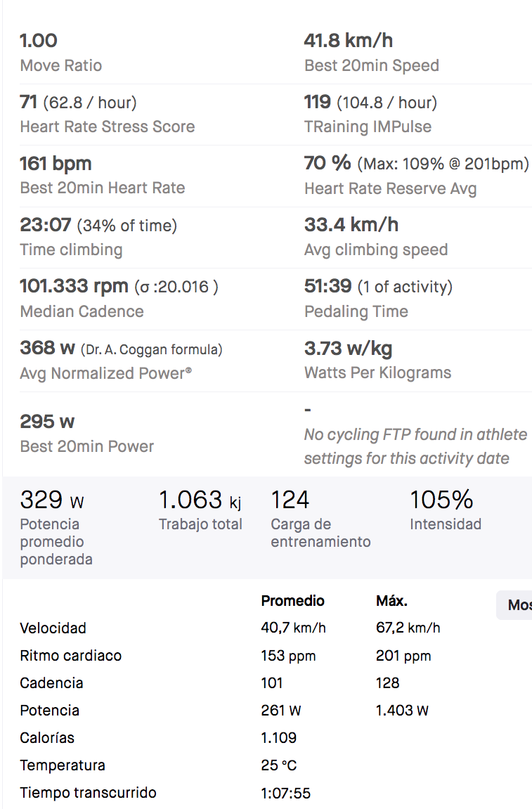Select the 368 w normalized power value

point(48,348)
